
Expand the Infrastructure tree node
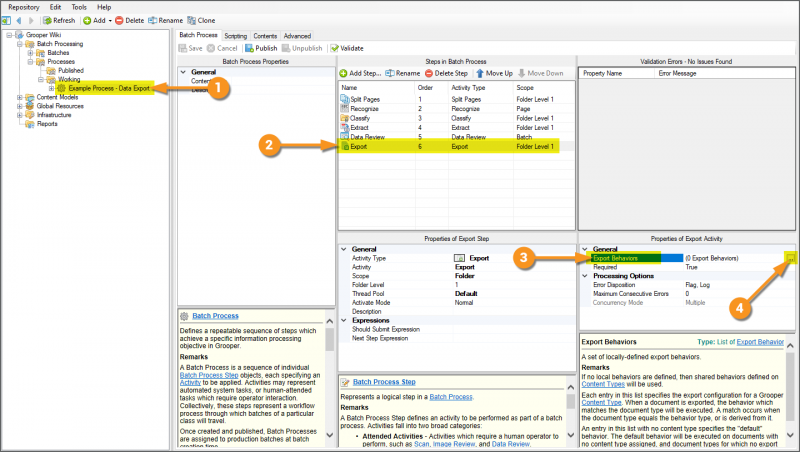coord(19,115)
